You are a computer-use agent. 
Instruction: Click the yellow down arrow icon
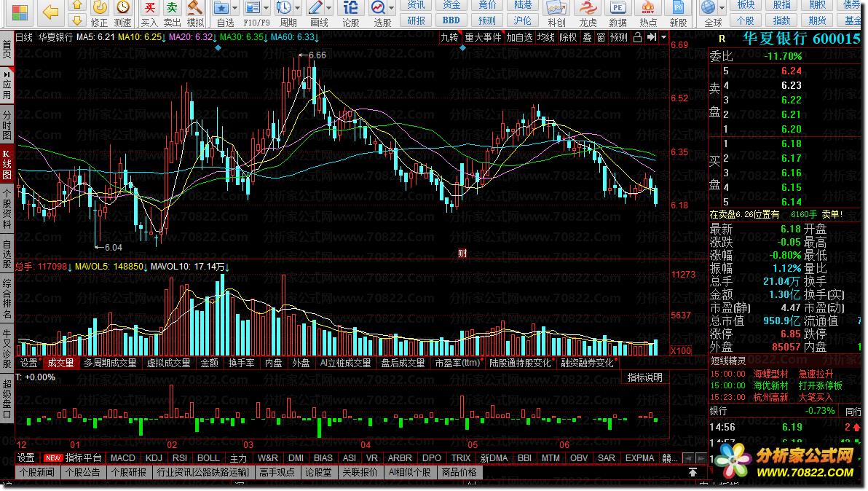pyautogui.click(x=77, y=20)
